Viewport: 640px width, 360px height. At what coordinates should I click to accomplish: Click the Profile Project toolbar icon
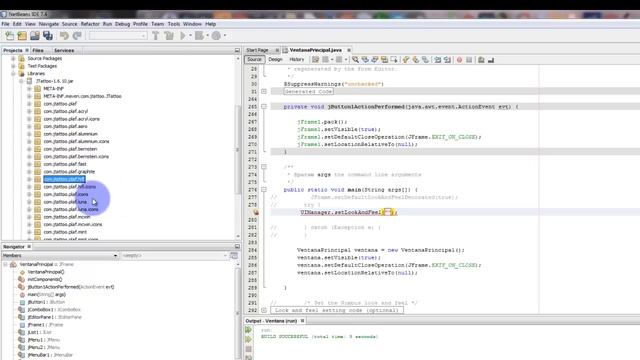pyautogui.click(x=216, y=36)
